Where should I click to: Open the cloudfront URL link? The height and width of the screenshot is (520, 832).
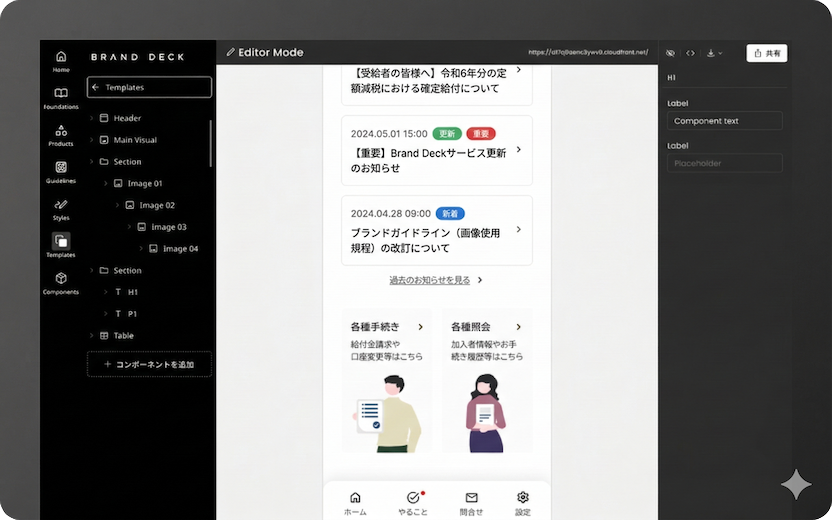pyautogui.click(x=588, y=52)
